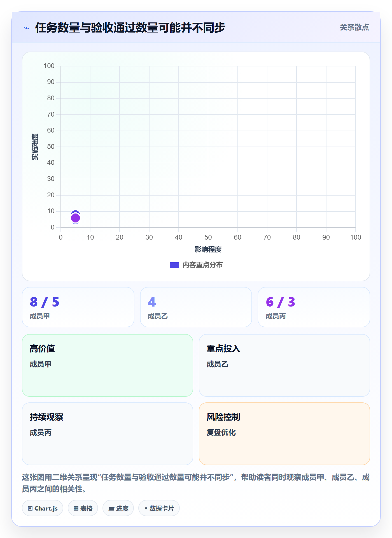This screenshot has width=392, height=538.
Task: Click the 表格 tag chip
Action: pos(83,508)
